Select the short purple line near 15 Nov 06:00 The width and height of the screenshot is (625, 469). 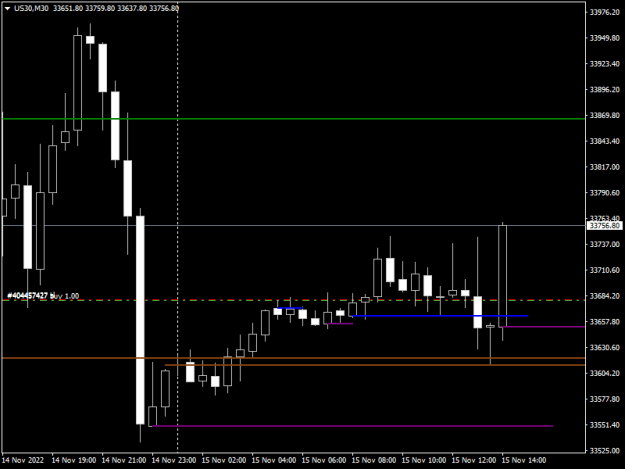pyautogui.click(x=340, y=324)
